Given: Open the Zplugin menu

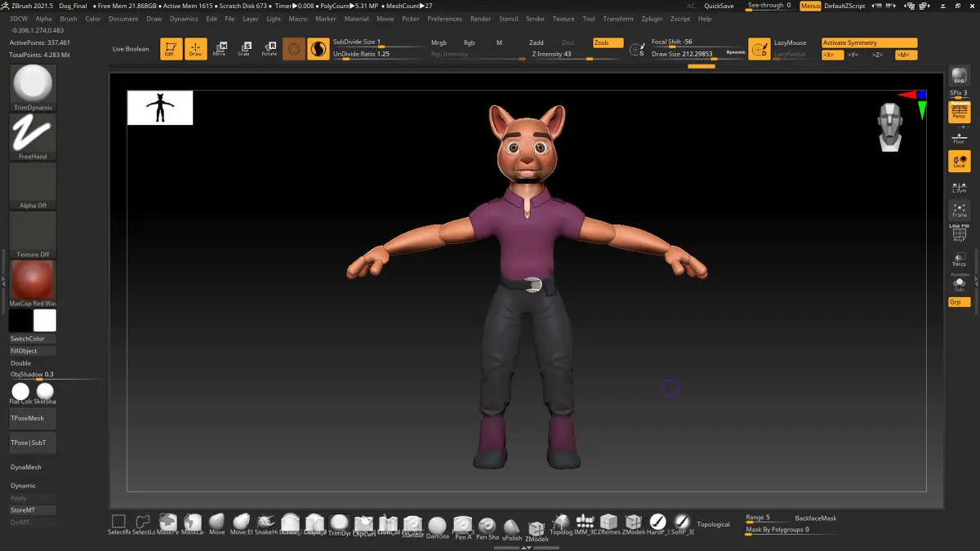Looking at the screenshot, I should (x=652, y=19).
